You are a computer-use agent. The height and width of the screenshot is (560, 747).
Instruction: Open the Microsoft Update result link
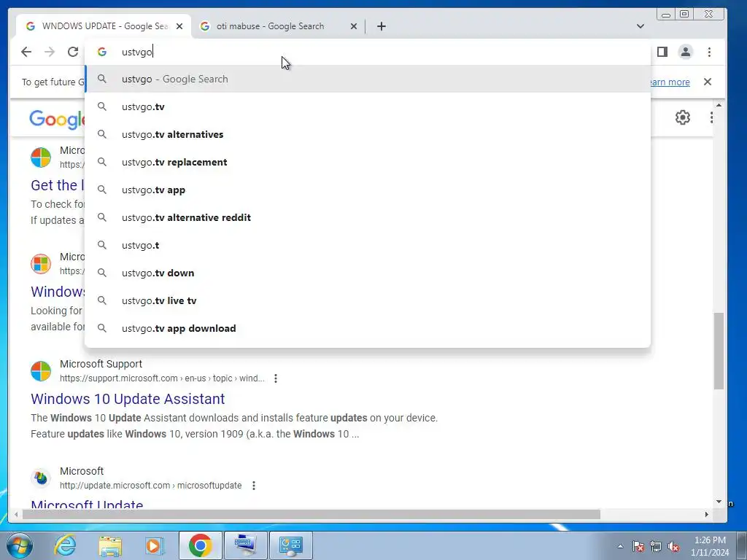pos(87,503)
